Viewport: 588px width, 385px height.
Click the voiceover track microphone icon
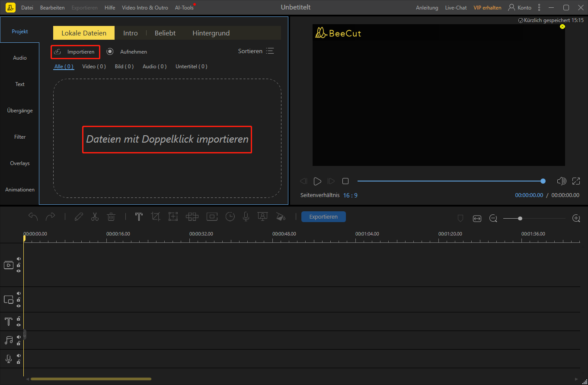(x=9, y=359)
